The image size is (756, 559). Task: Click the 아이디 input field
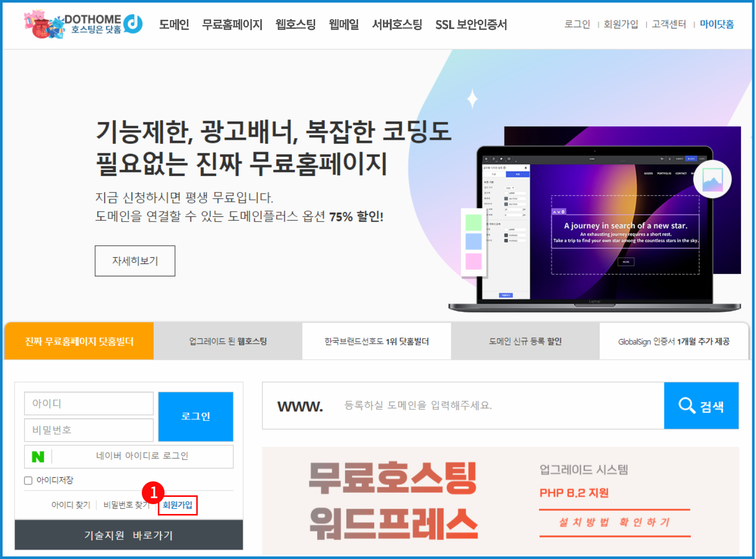click(x=88, y=403)
